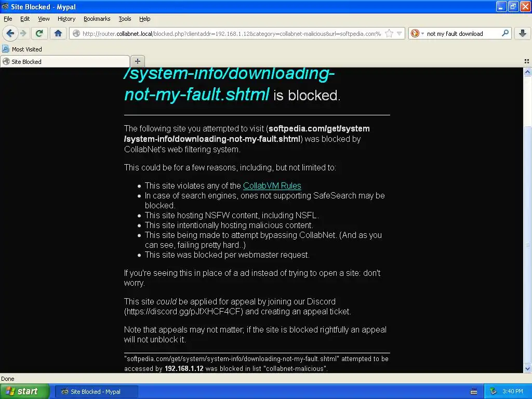Viewport: 532px width, 399px height.
Task: Click the 3:40 PM clock
Action: click(513, 392)
